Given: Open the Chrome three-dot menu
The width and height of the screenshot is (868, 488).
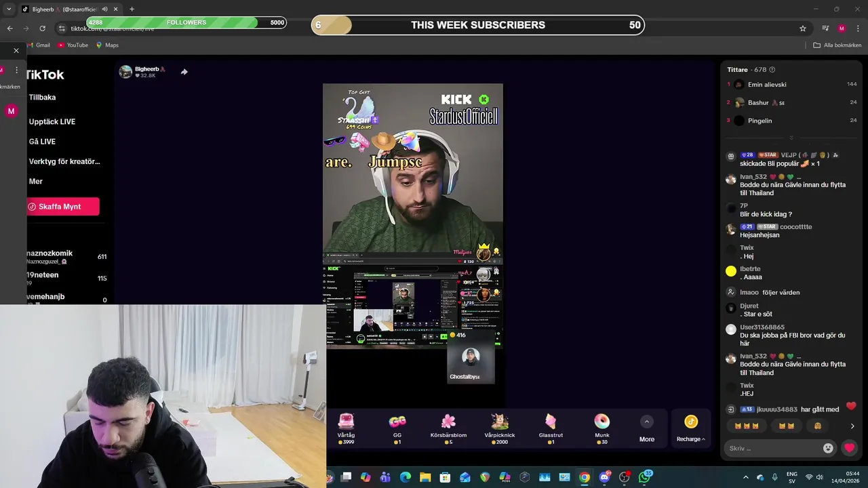Looking at the screenshot, I should click(x=857, y=28).
